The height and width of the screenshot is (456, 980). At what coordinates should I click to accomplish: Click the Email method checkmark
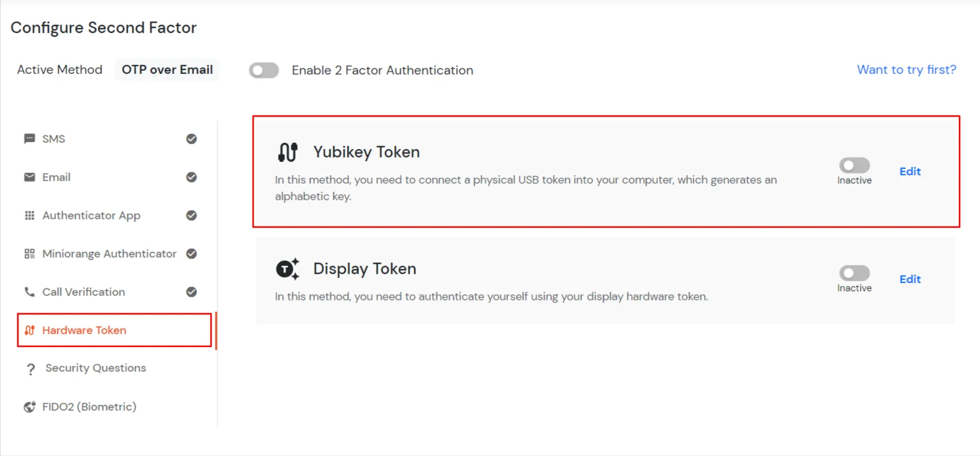click(191, 177)
